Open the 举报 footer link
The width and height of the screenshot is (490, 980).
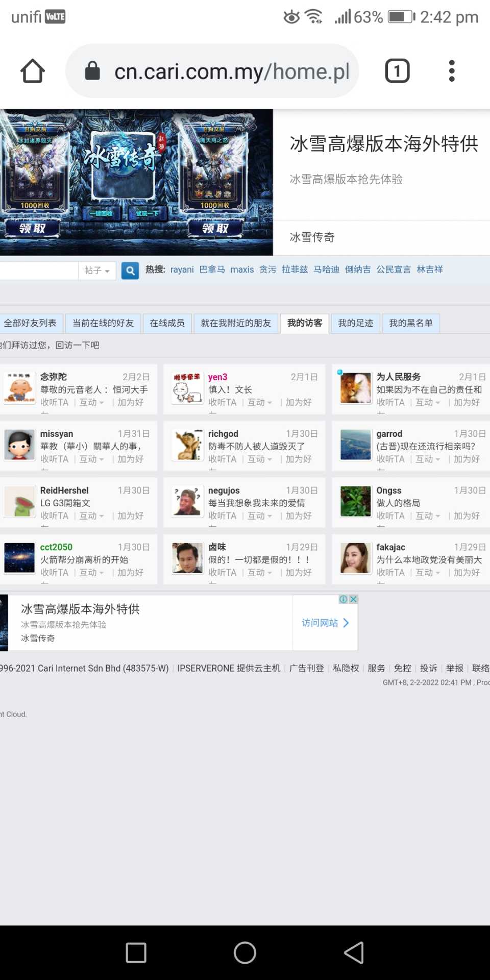455,668
